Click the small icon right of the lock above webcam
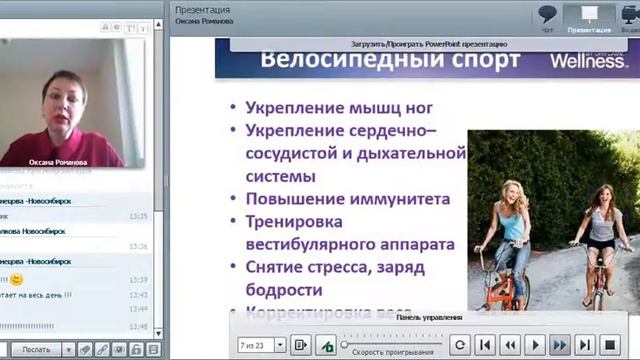640x360 pixels. pos(117,27)
